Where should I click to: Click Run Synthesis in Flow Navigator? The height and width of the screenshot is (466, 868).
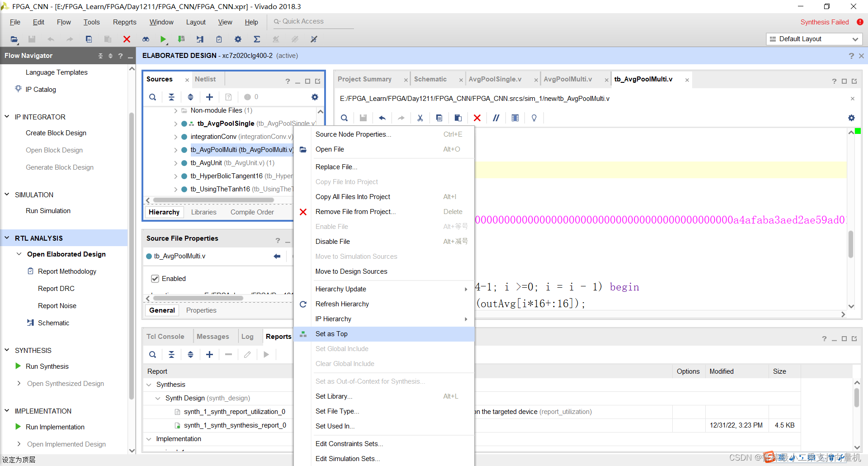[47, 366]
